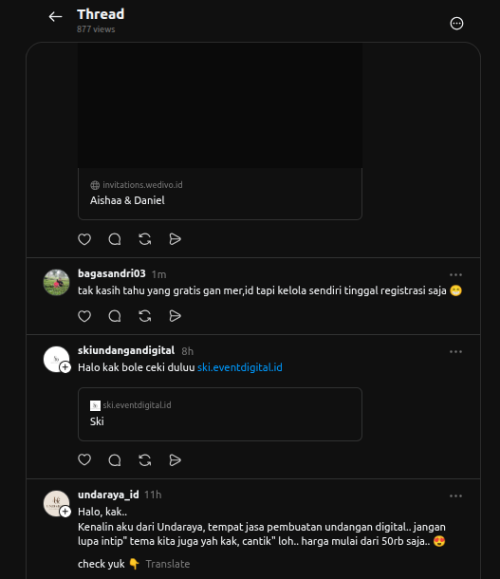Open more menu on bagasandri03's reply

pyautogui.click(x=456, y=275)
